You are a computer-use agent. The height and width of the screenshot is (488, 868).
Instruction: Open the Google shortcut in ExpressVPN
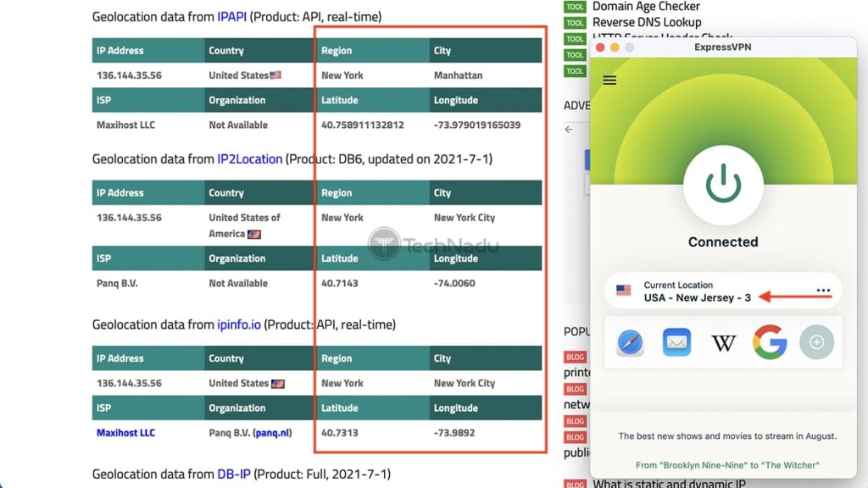coord(770,342)
